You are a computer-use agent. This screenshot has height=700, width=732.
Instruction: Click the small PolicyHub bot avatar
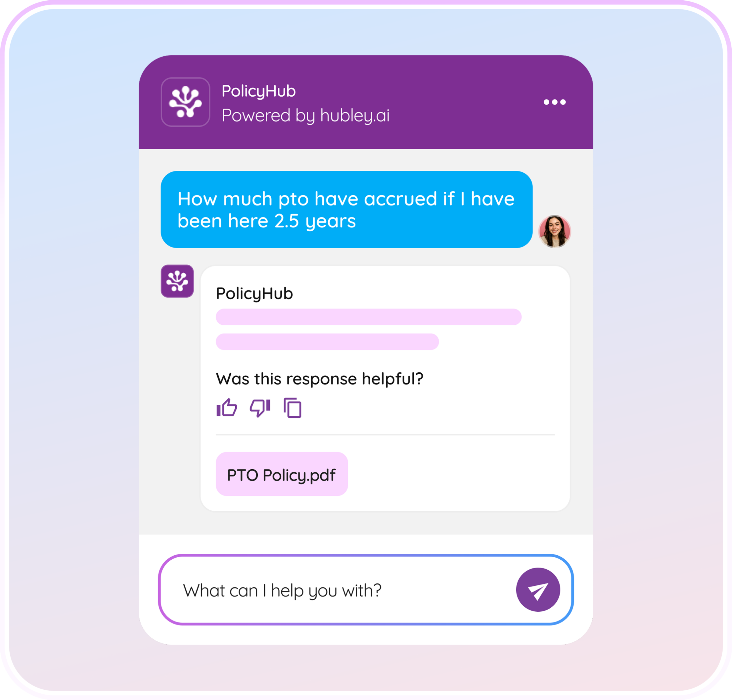tap(177, 281)
